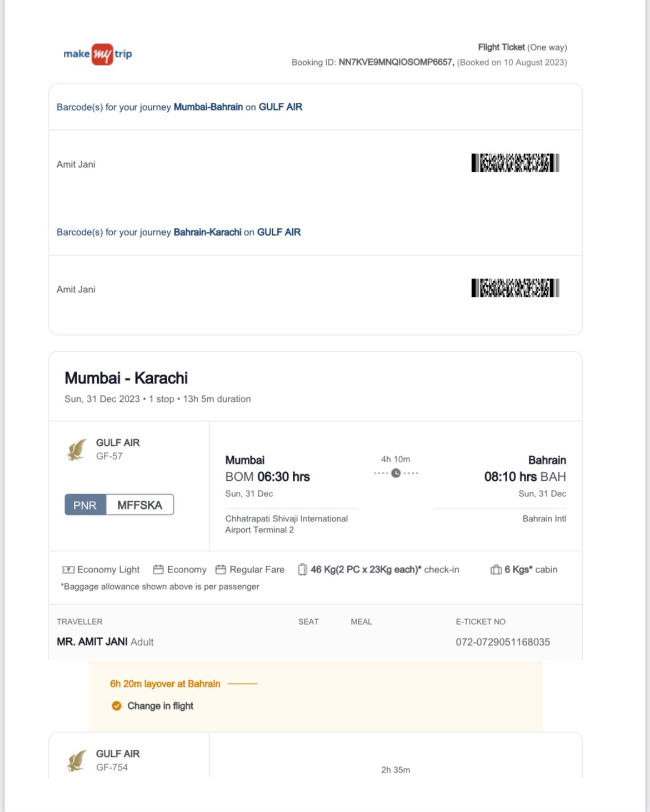Click the Bahrain-Karachi journey barcode
Viewport: 650px width, 812px height.
[515, 288]
